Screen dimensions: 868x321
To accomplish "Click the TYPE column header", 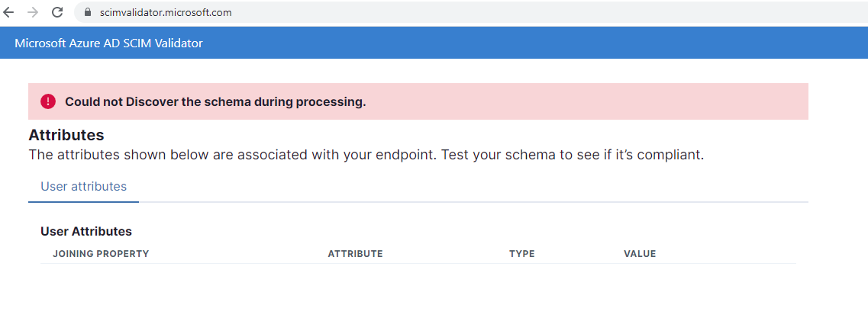I will [x=522, y=254].
